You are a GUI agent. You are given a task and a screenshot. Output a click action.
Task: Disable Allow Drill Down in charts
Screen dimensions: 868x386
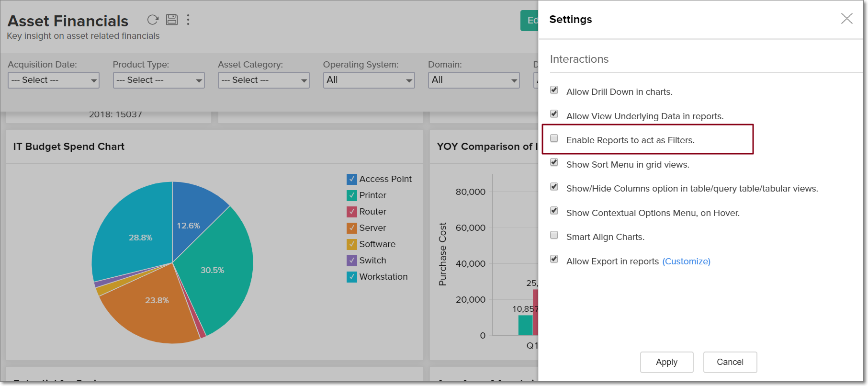pos(554,90)
